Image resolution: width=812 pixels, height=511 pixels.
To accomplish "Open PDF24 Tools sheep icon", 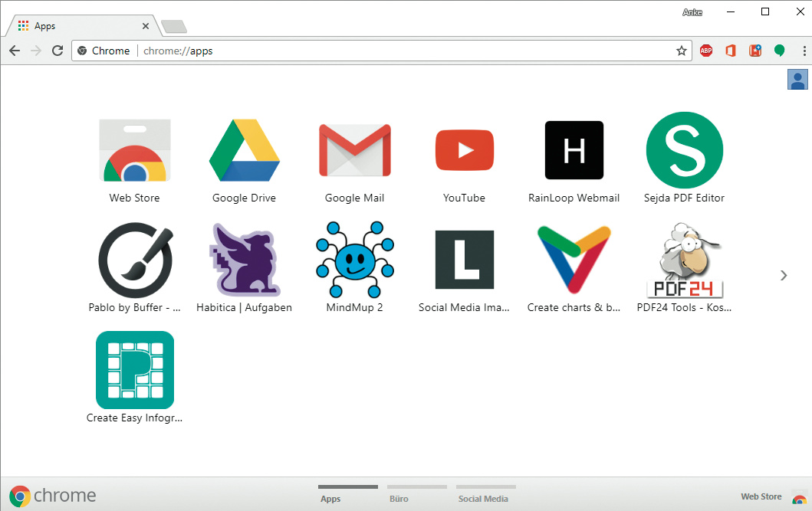I will point(684,260).
